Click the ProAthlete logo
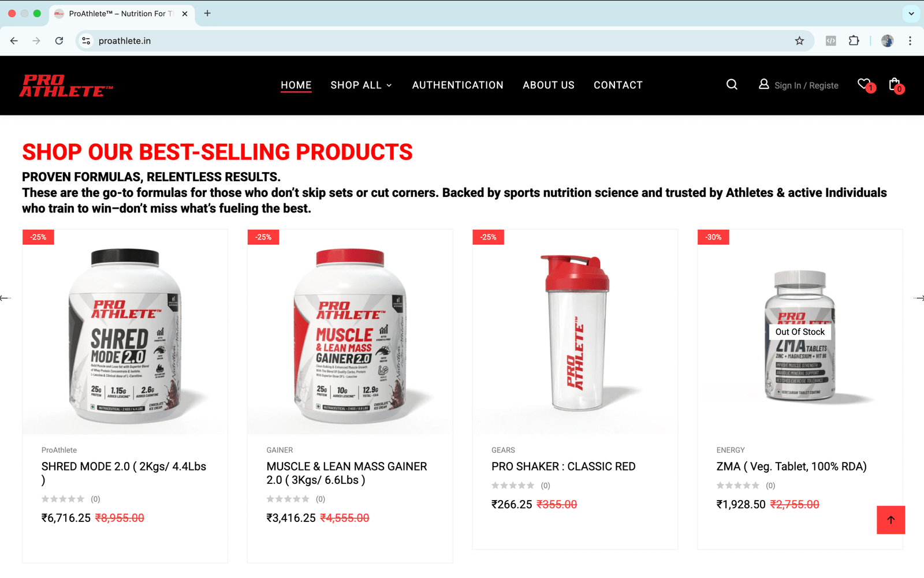The image size is (924, 578). tap(66, 85)
